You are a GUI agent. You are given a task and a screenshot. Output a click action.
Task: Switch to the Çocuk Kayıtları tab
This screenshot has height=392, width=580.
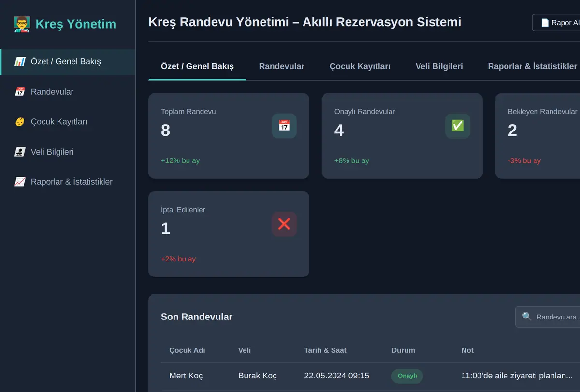[x=360, y=66]
